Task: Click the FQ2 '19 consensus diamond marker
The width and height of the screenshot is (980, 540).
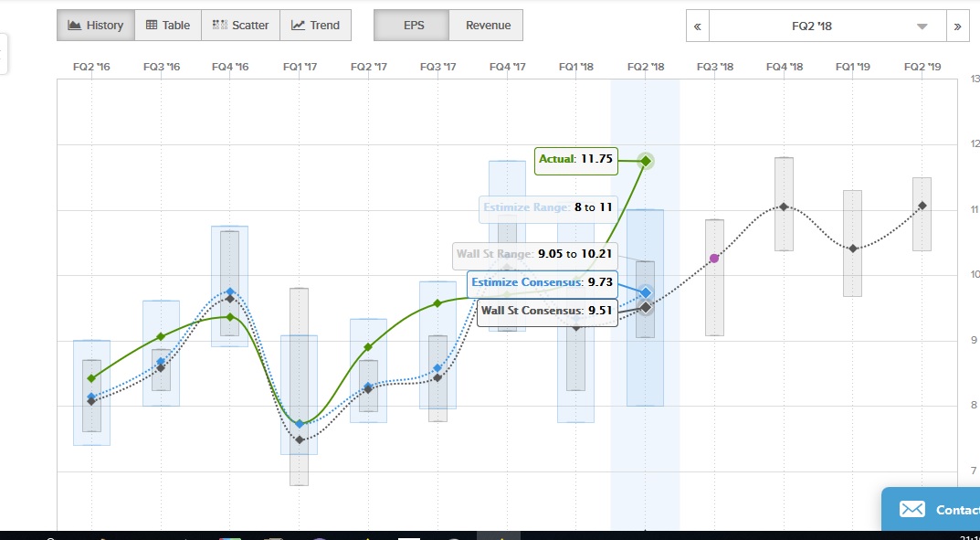Action: (x=922, y=206)
